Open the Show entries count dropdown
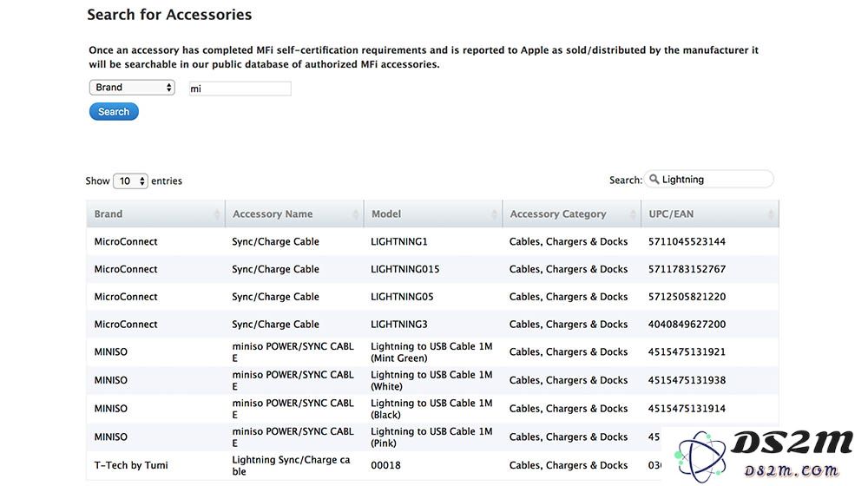868x486 pixels. point(130,181)
